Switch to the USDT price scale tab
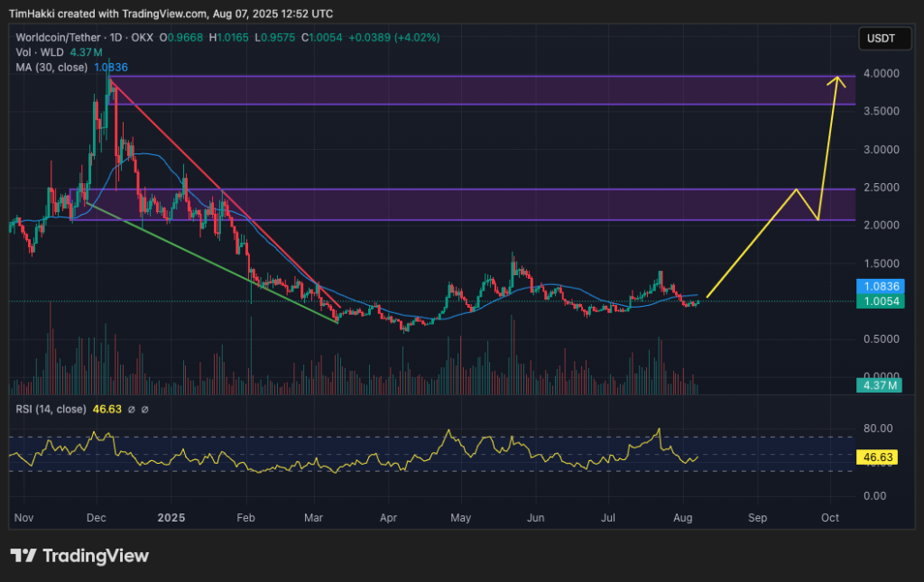The width and height of the screenshot is (924, 582). pos(884,38)
